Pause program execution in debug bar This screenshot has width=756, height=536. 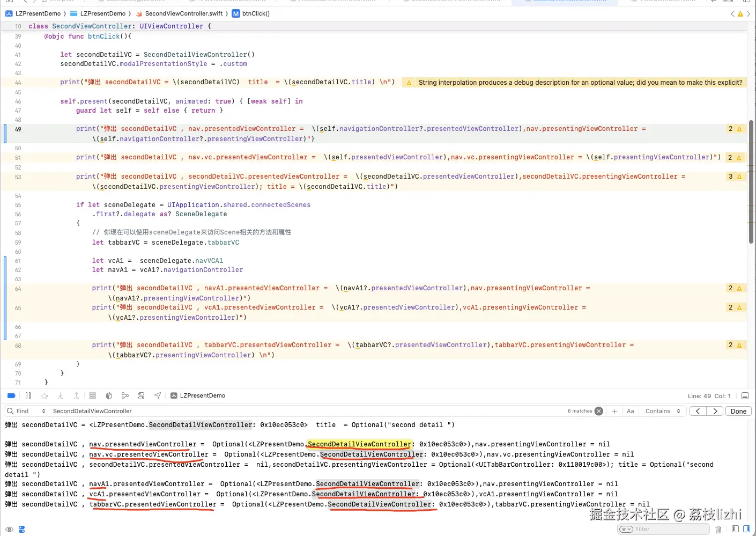pos(28,396)
